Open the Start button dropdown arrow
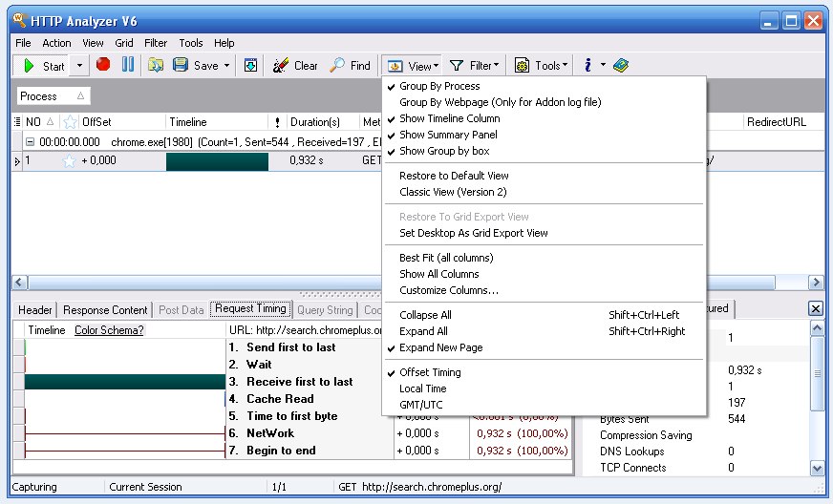 click(x=79, y=66)
